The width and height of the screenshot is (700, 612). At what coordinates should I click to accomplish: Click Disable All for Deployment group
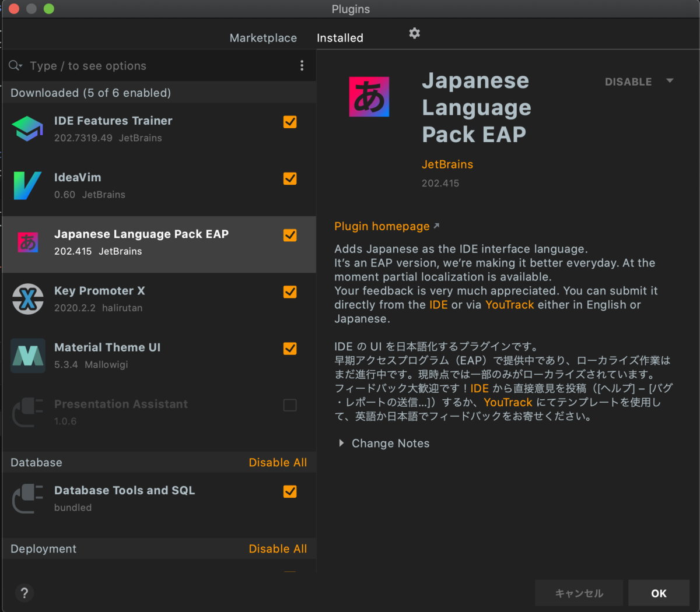point(278,548)
